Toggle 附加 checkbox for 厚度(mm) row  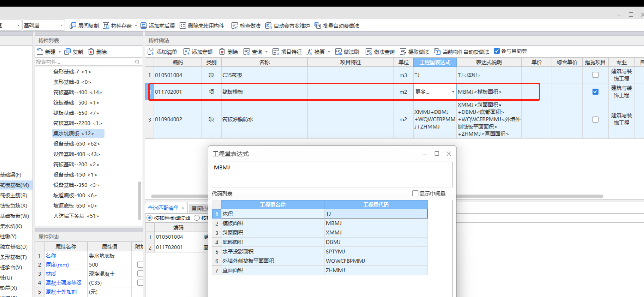click(140, 264)
